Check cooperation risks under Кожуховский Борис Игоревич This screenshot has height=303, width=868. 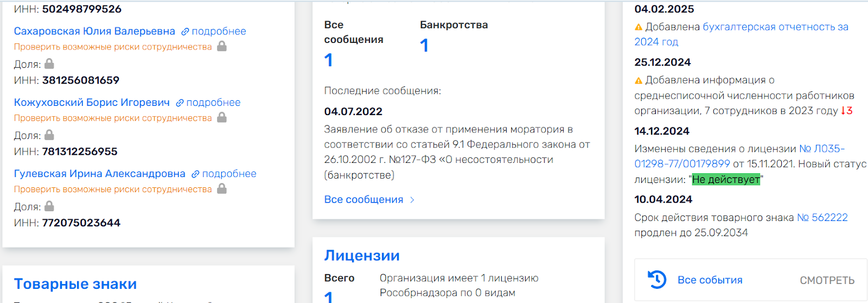(113, 118)
